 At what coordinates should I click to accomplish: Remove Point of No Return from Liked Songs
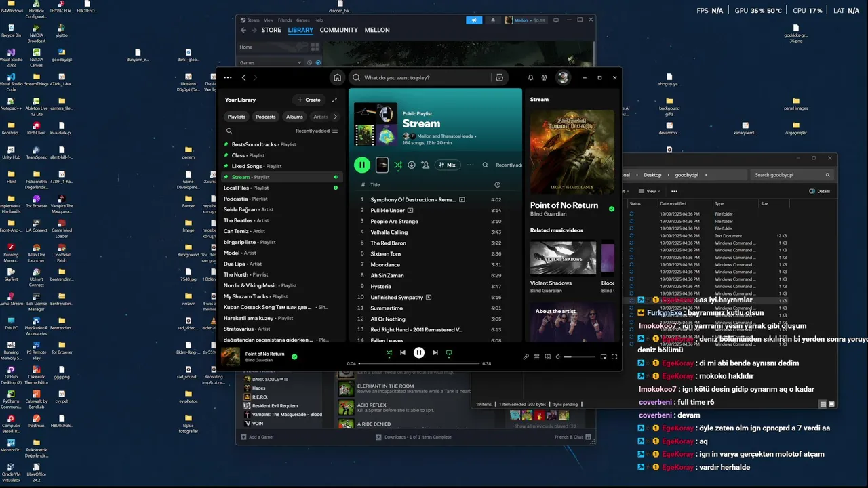(294, 356)
